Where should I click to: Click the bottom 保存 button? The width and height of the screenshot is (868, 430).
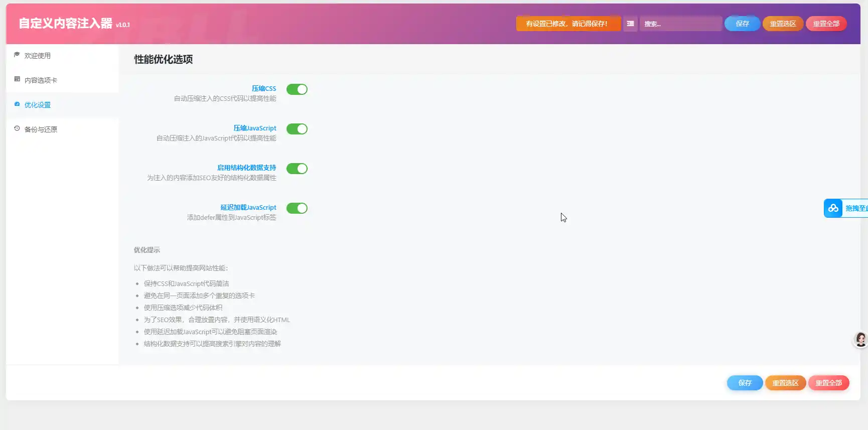(x=745, y=383)
